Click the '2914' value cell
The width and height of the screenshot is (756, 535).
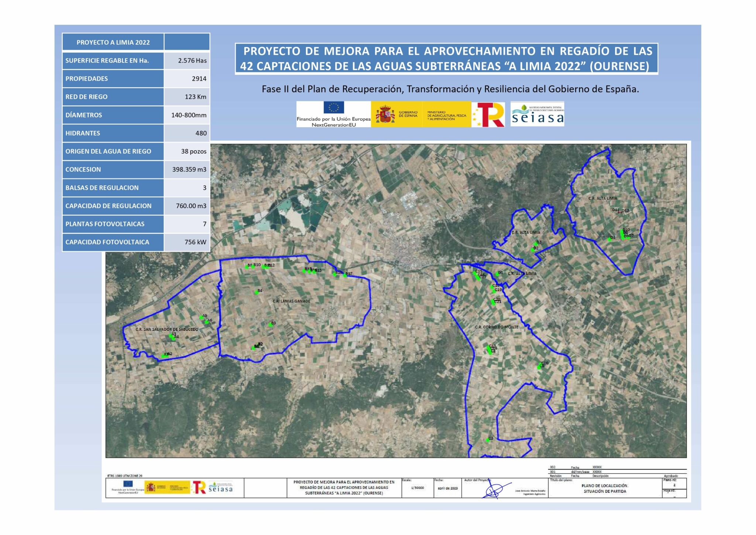tap(187, 79)
